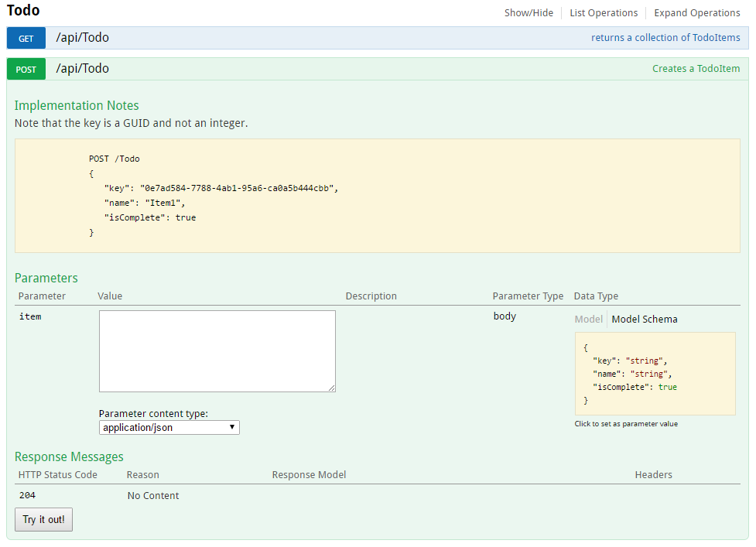The width and height of the screenshot is (756, 547).
Task: Switch to the Model tab
Action: [588, 319]
